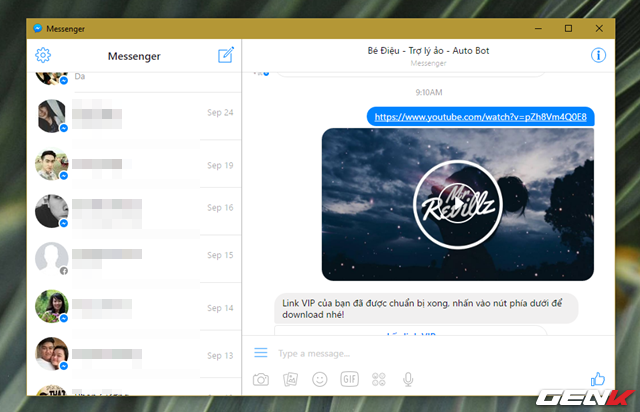Attach a photo from gallery

(x=290, y=379)
